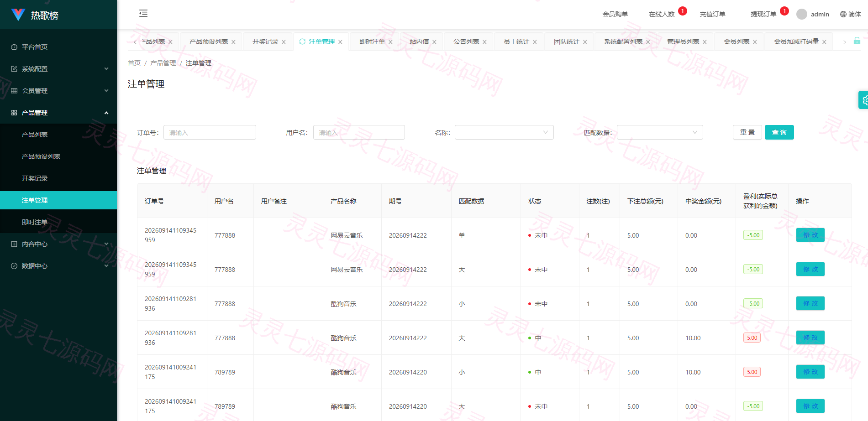Focus the 用户名 input field
Image resolution: width=868 pixels, height=421 pixels.
[359, 132]
